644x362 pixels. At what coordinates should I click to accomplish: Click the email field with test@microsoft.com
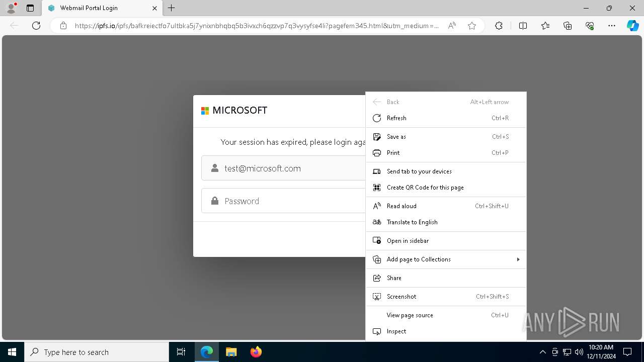coord(283,168)
